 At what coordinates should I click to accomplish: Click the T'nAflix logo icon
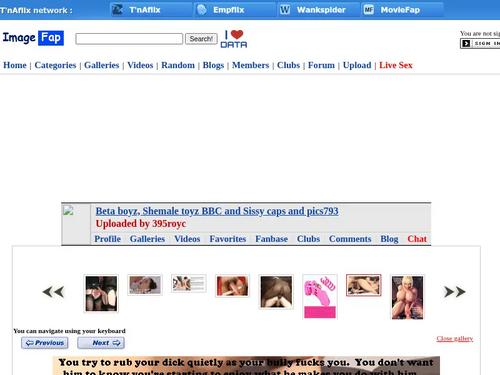[117, 9]
